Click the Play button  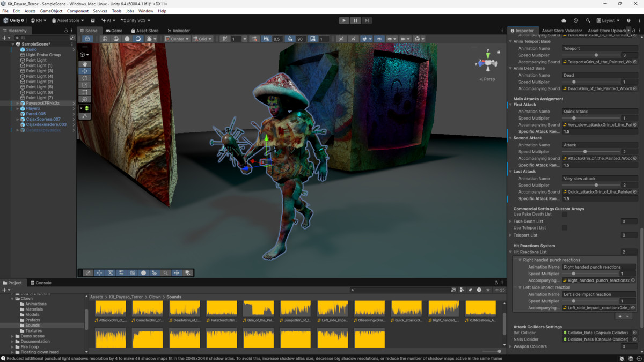point(344,20)
